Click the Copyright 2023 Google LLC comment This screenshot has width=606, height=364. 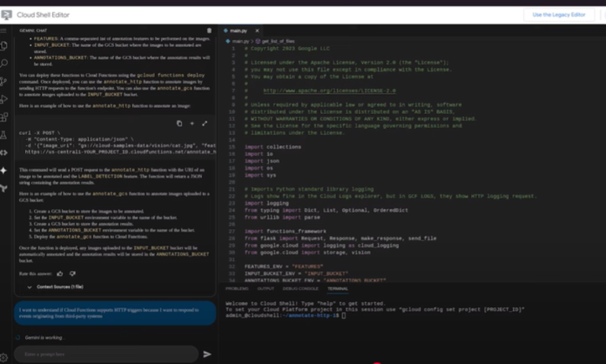click(286, 49)
